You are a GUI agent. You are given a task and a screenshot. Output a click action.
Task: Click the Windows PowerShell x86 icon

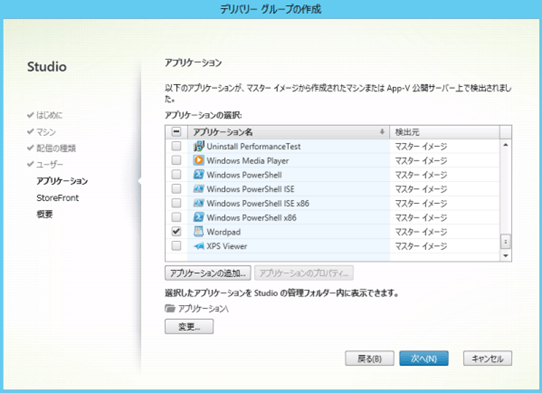198,217
